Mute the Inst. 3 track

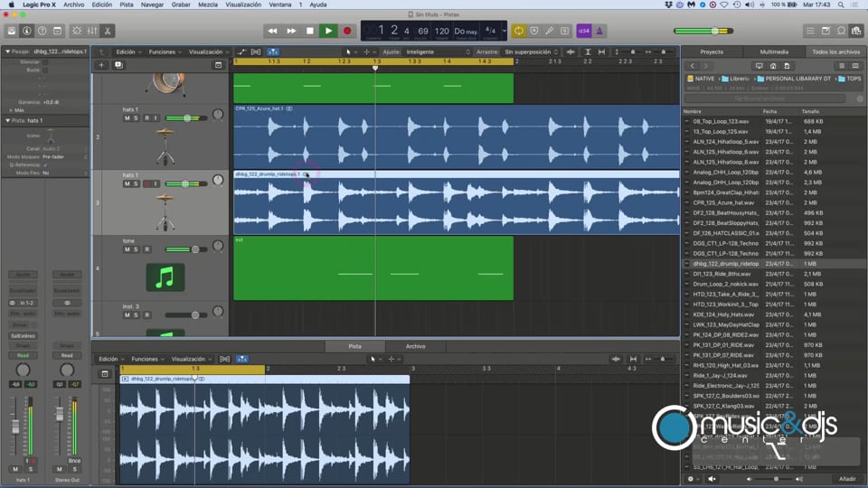(x=127, y=314)
